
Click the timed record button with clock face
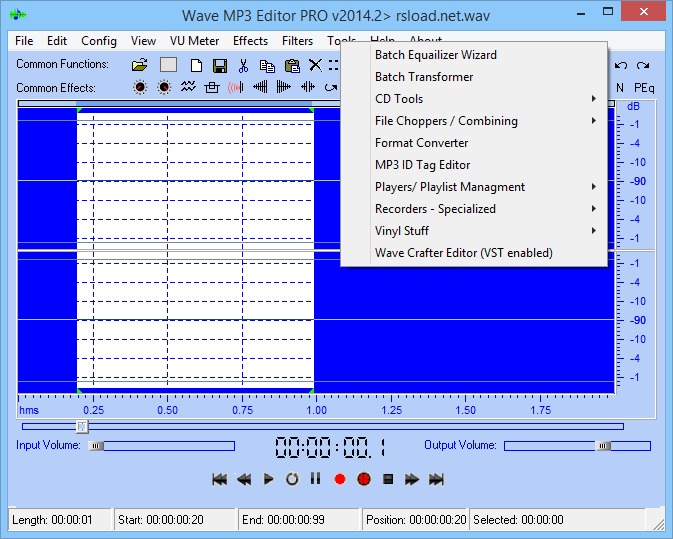(364, 479)
